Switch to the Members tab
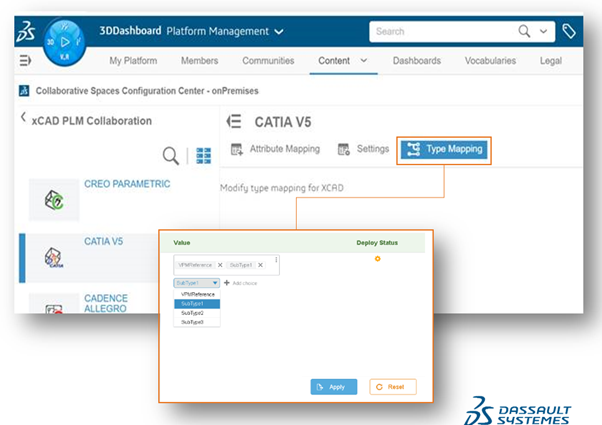The height and width of the screenshot is (425, 602). click(x=199, y=61)
